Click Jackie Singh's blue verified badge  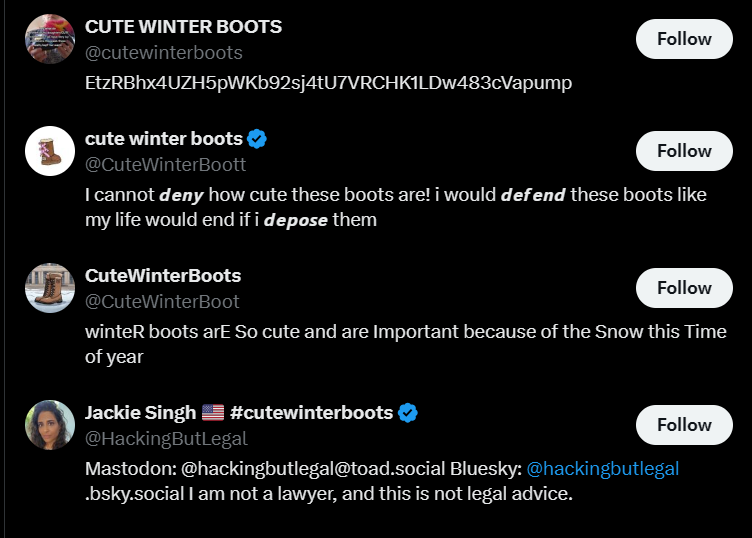click(x=408, y=412)
